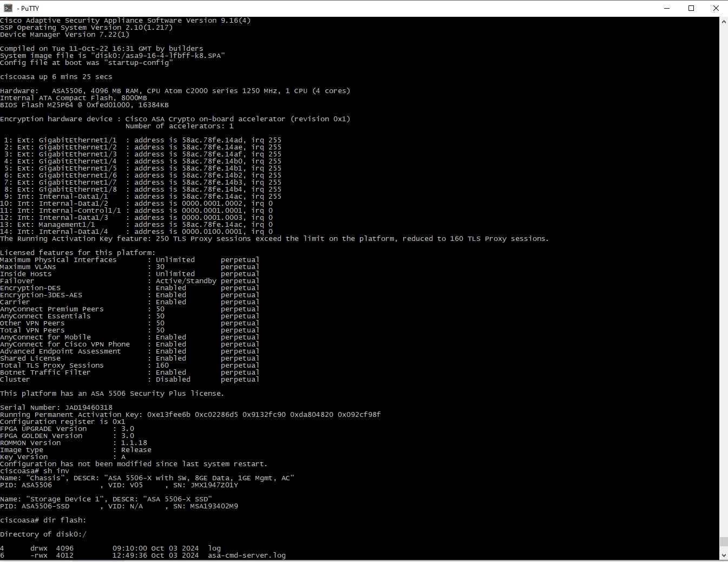Screen dimensions: 728x562
Task: Click the "Software Version 9.16(4)" text
Action: pos(199,21)
